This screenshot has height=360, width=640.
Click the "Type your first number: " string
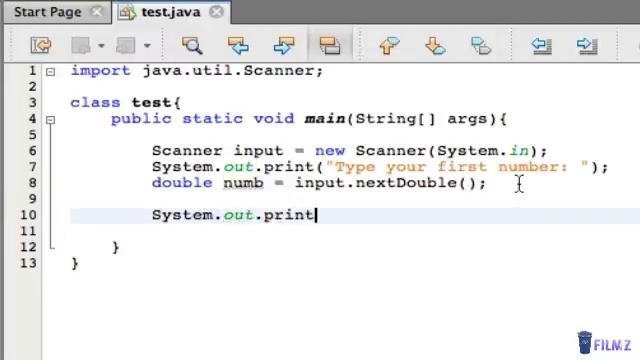click(457, 167)
